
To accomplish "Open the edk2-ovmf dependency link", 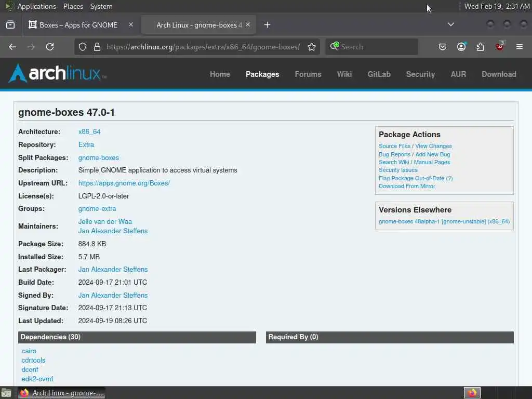I will (37, 379).
